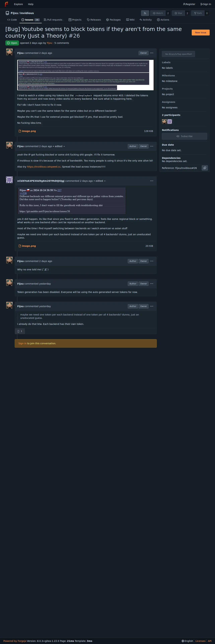
Task: Copy the issue reference with copy icon
Action: pos(205,168)
